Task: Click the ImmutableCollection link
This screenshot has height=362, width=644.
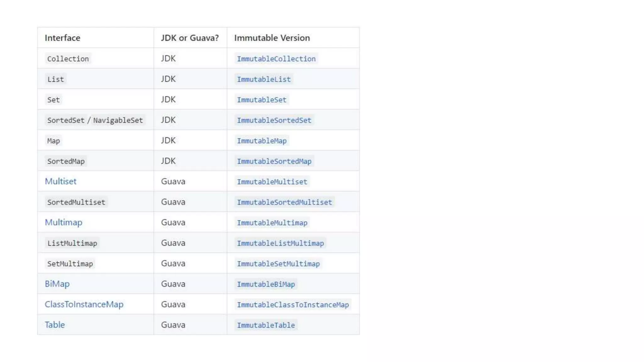Action: click(276, 59)
